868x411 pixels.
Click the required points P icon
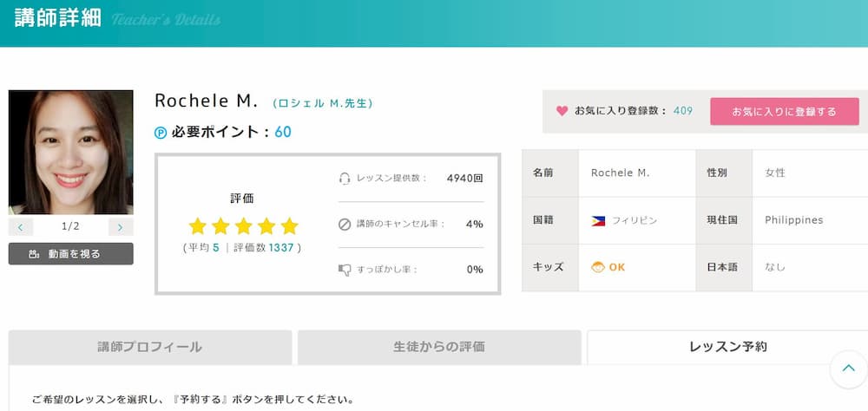point(160,133)
